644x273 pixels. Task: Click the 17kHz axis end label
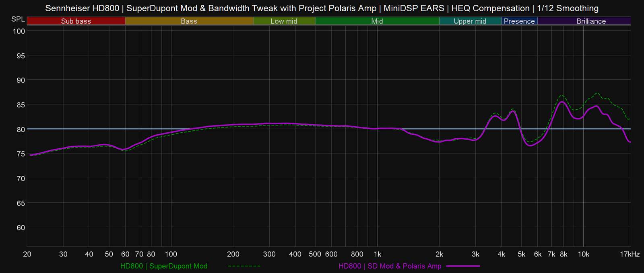(630, 254)
